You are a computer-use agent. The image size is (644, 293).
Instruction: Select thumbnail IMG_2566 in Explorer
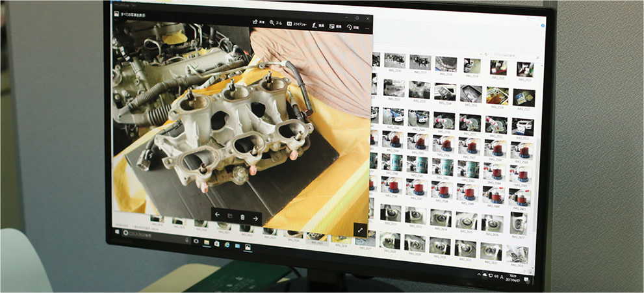[444, 143]
